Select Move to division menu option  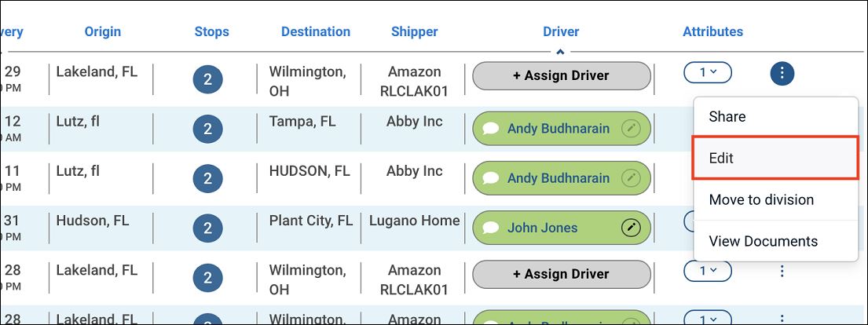point(775,200)
